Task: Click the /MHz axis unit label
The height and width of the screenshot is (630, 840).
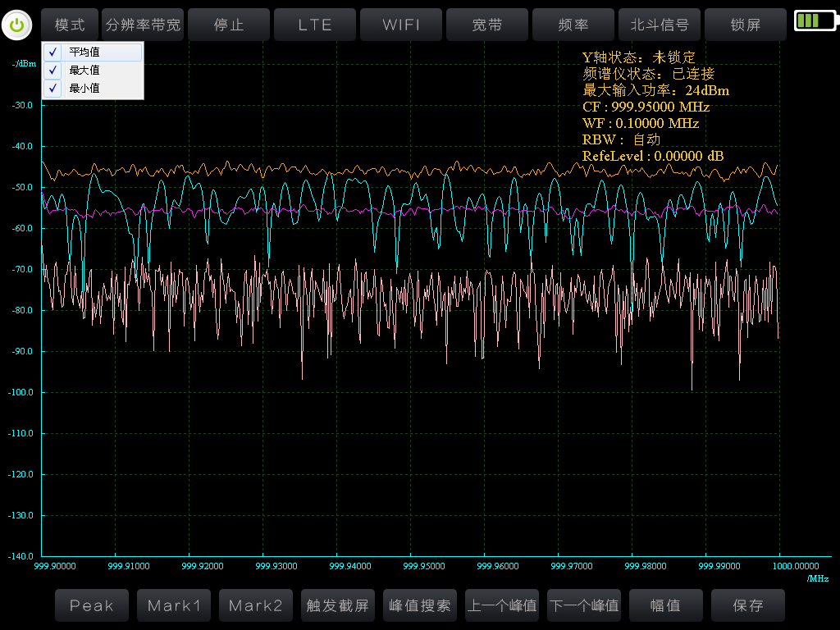Action: [818, 578]
